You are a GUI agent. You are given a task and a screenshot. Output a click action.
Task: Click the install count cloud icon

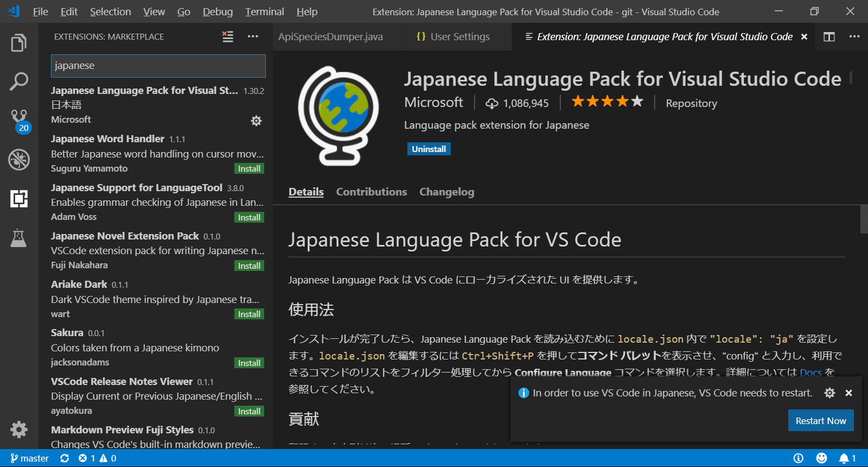(x=492, y=103)
